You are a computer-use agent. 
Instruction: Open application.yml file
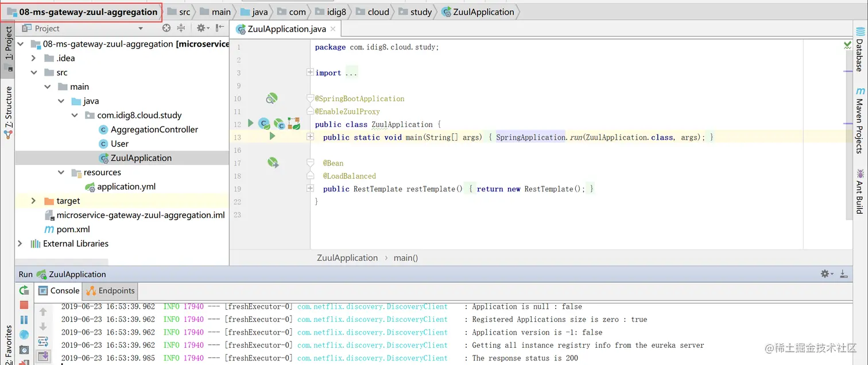tap(120, 187)
